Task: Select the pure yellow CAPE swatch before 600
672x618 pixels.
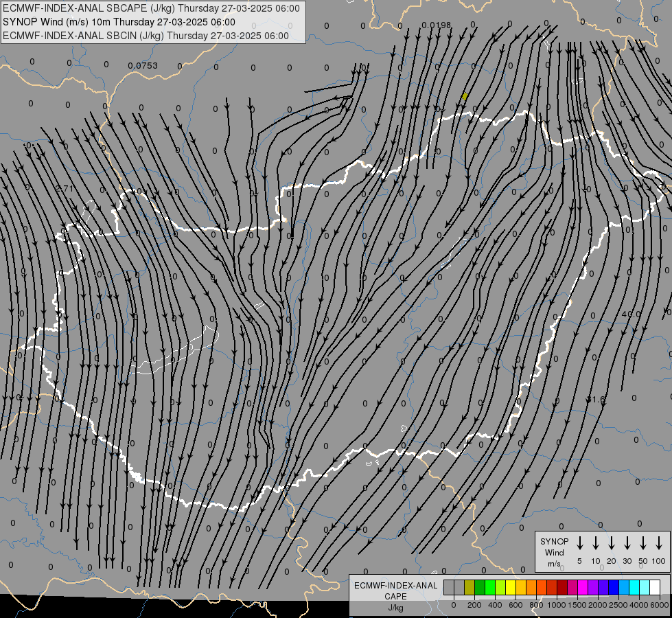Action: tap(511, 588)
